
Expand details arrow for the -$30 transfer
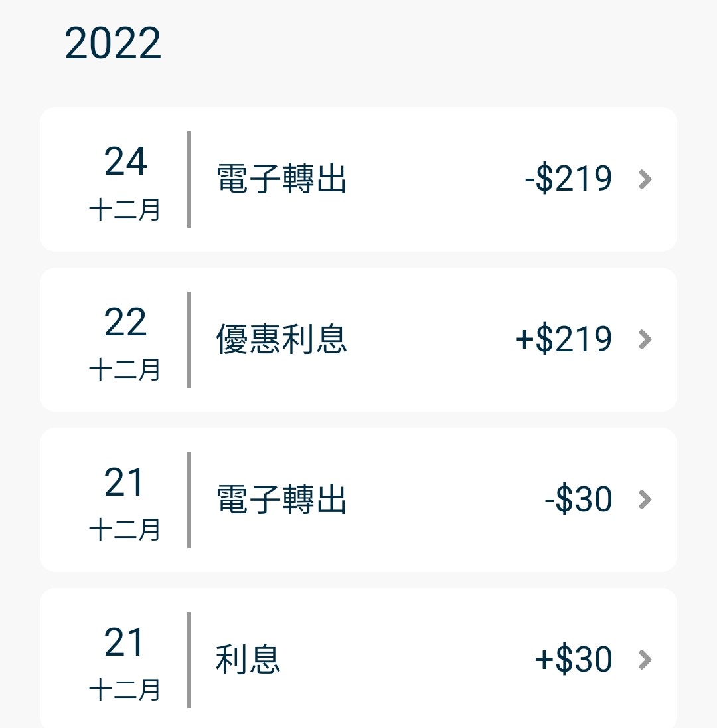[645, 500]
